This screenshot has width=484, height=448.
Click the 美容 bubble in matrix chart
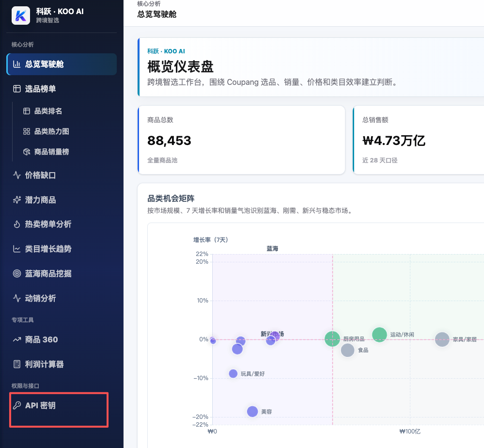[x=252, y=411]
